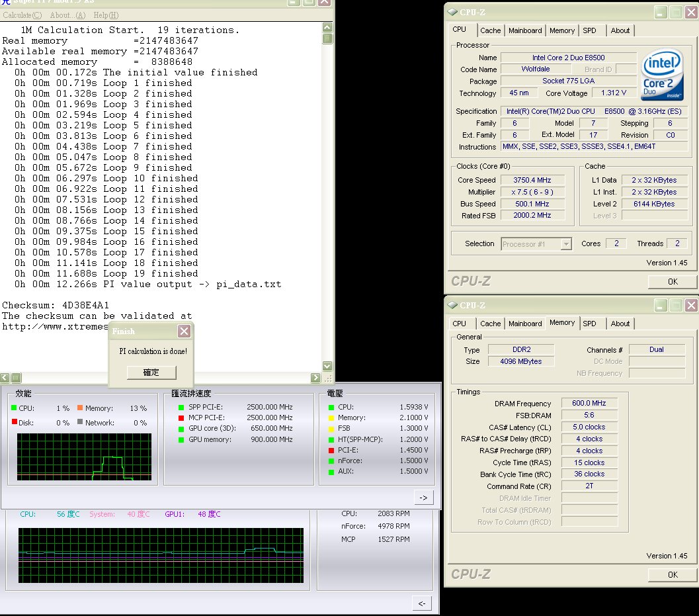Switch to the Mainboard tab in the CPU-Z Timings window

click(525, 324)
